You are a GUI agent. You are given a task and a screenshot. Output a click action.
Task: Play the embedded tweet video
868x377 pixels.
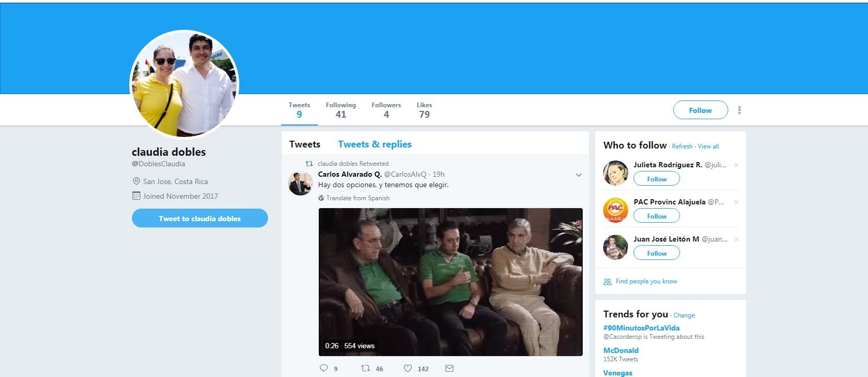(x=450, y=282)
